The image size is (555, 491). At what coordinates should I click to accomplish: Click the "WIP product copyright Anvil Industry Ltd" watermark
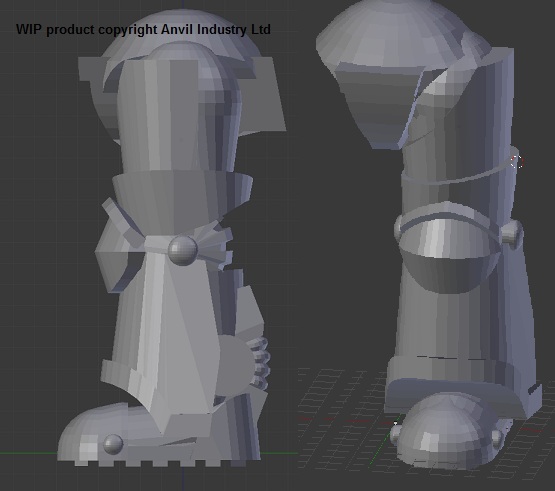(x=143, y=29)
